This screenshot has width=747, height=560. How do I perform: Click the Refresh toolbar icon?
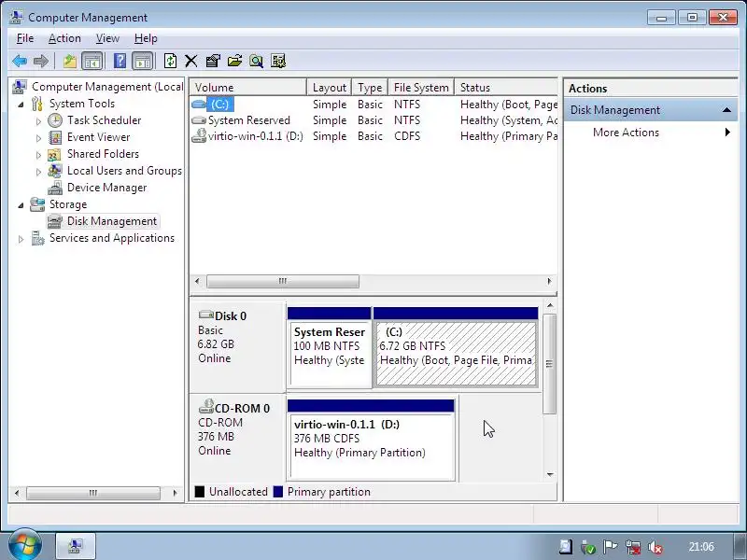[x=170, y=61]
